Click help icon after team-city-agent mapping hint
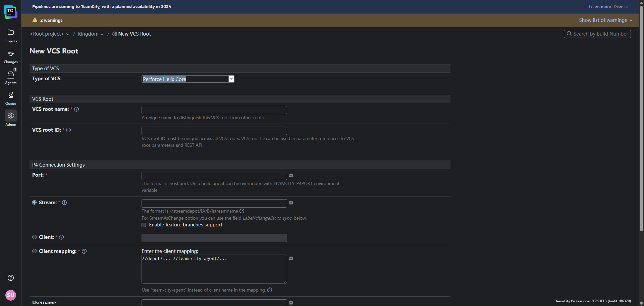 click(x=270, y=290)
